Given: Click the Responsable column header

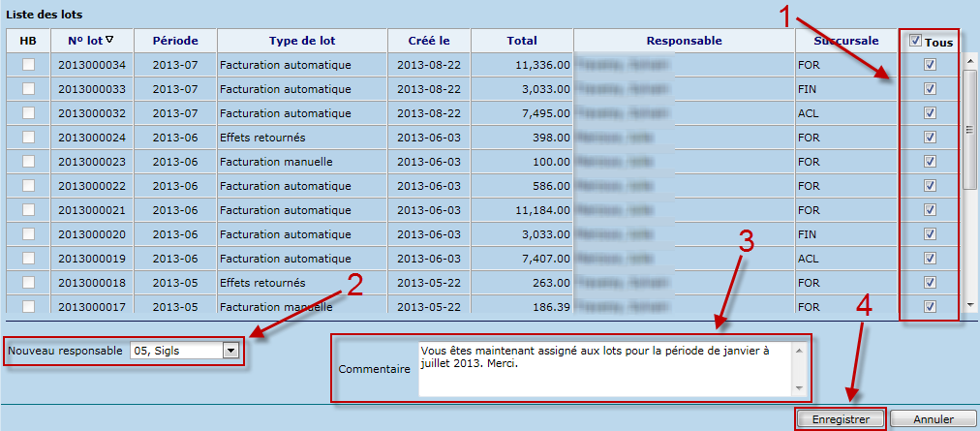Looking at the screenshot, I should [684, 41].
